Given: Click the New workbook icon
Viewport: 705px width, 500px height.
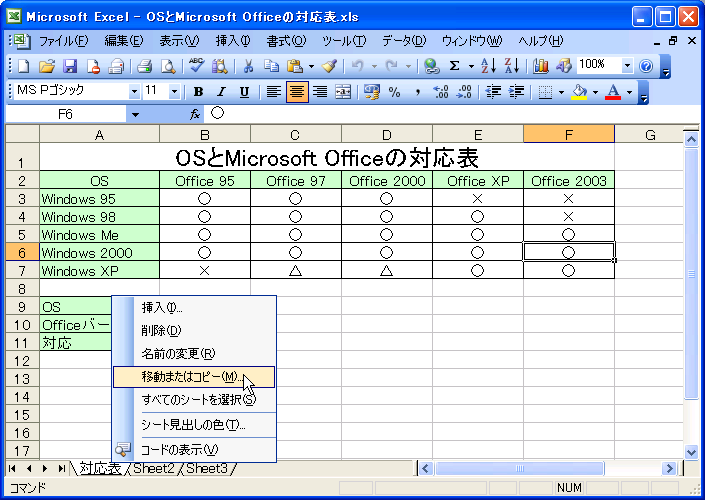Looking at the screenshot, I should pos(24,66).
